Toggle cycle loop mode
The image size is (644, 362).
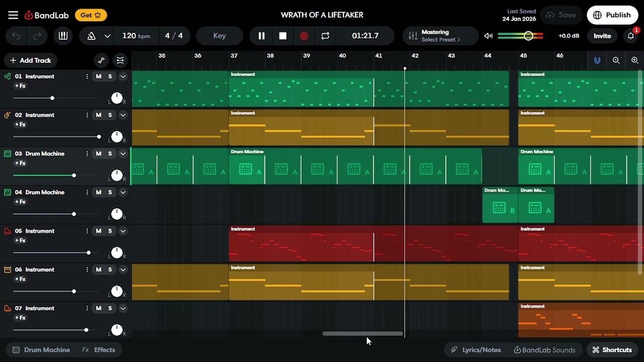[x=325, y=36]
